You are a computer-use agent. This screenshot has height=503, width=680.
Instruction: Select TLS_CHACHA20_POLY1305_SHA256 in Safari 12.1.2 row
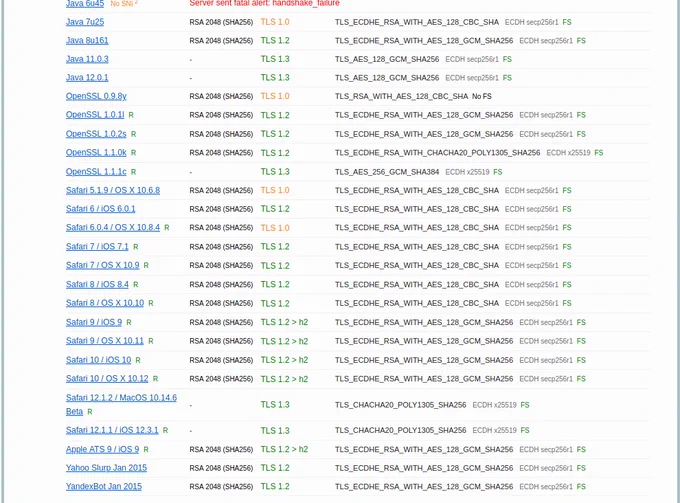(400, 405)
